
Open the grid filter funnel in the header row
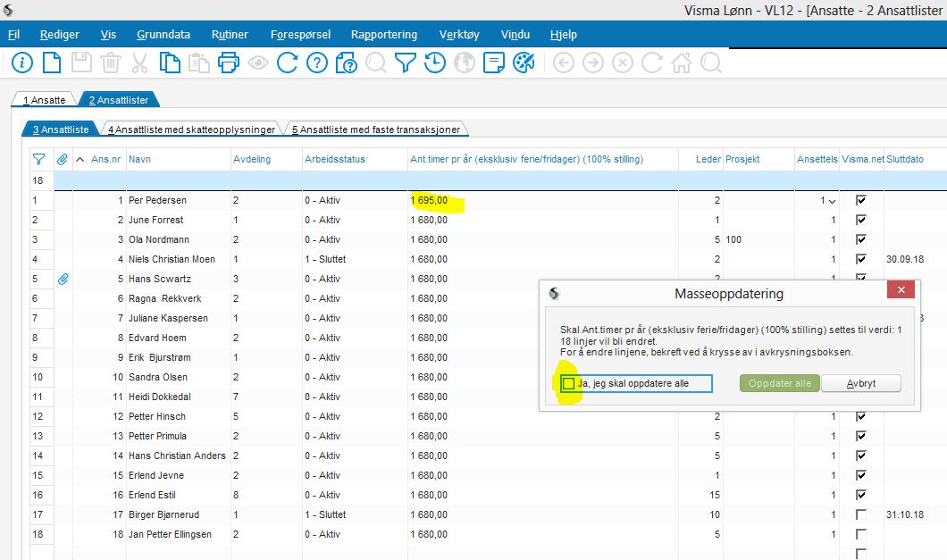click(38, 159)
